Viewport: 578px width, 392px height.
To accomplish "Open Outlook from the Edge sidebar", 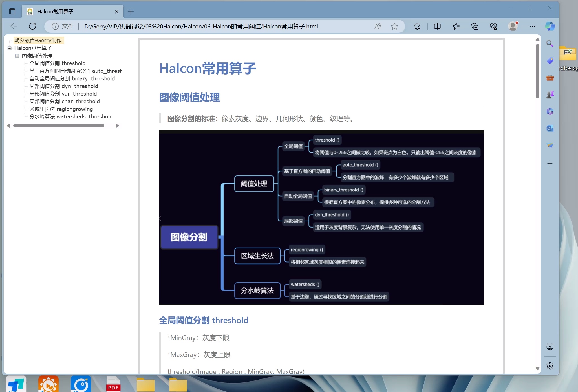I will tap(550, 128).
